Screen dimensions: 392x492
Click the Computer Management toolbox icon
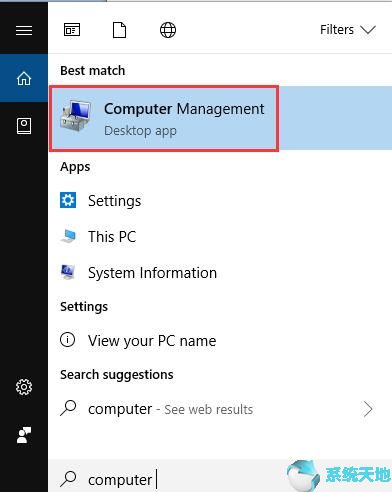[76, 116]
